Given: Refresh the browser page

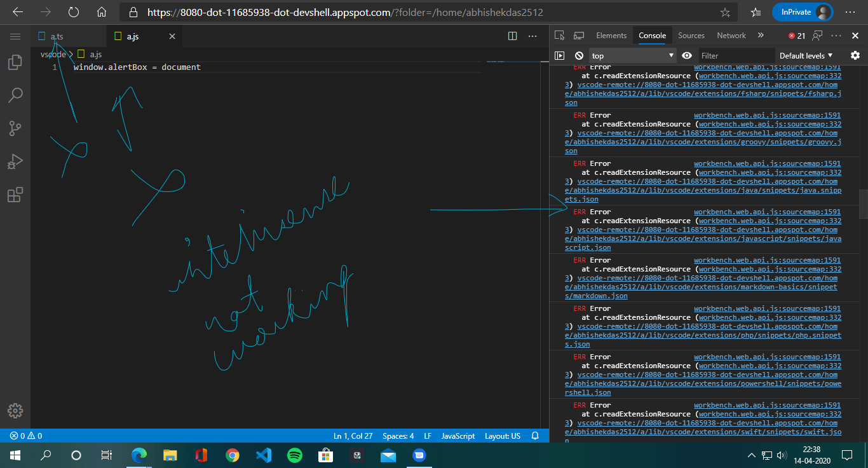Looking at the screenshot, I should pyautogui.click(x=74, y=12).
